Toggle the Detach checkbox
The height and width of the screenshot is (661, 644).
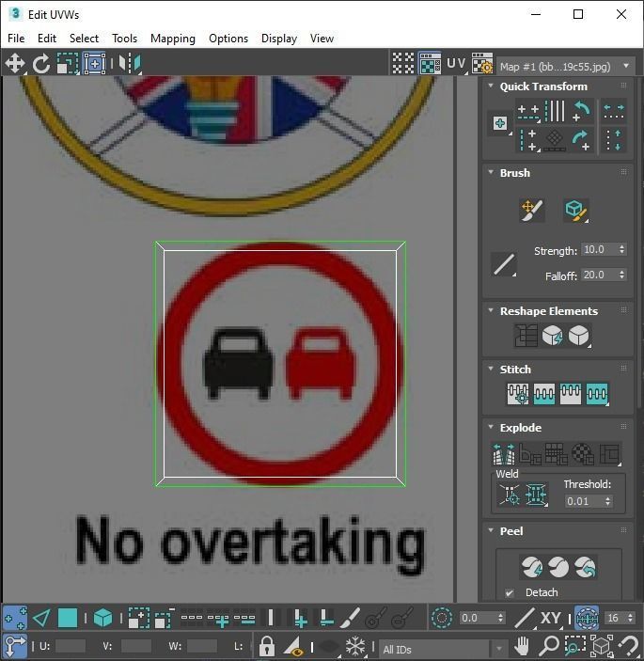coord(510,593)
